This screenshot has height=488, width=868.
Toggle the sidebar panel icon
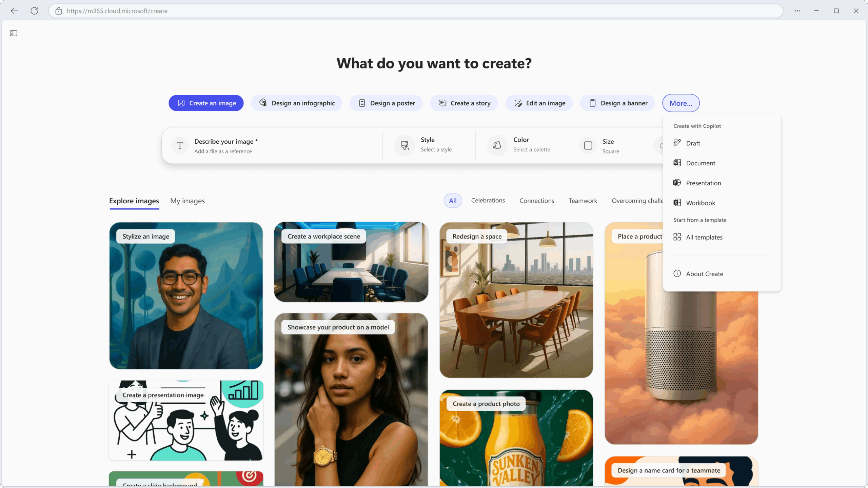14,33
